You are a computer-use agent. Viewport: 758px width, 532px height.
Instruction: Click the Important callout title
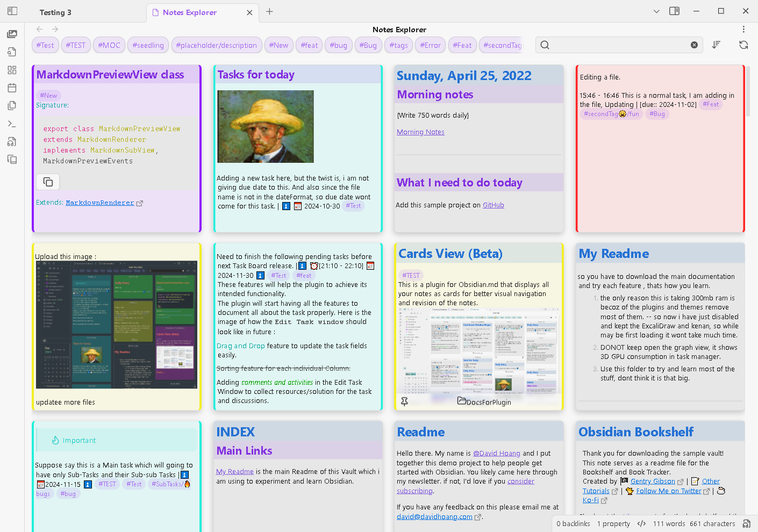79,441
